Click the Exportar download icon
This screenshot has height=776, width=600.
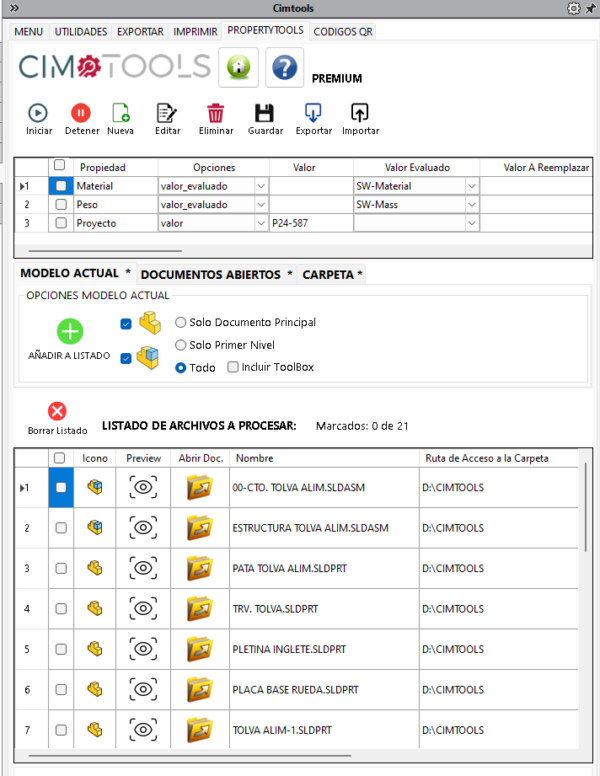click(x=313, y=113)
